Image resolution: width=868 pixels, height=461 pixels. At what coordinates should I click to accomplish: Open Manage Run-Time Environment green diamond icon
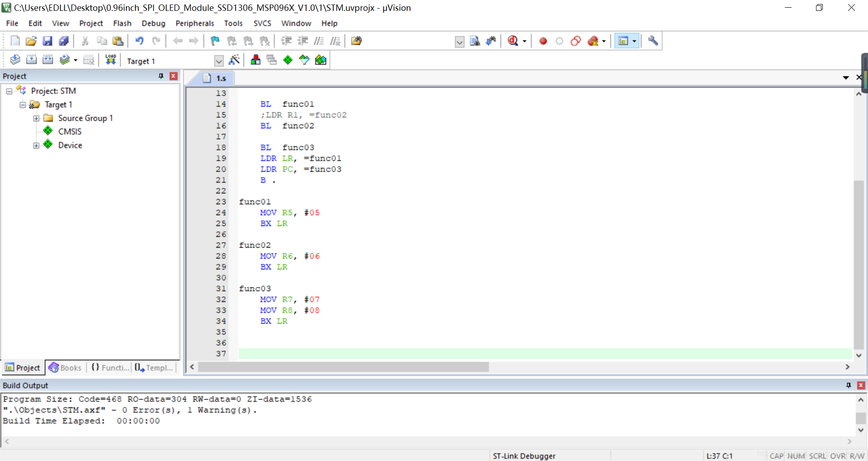(288, 60)
